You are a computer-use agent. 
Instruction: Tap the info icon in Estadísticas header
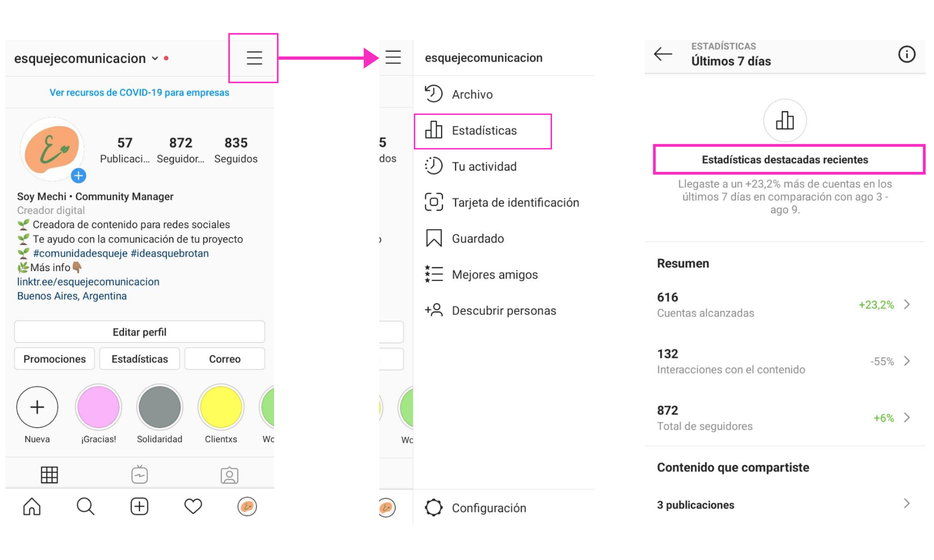pos(907,54)
